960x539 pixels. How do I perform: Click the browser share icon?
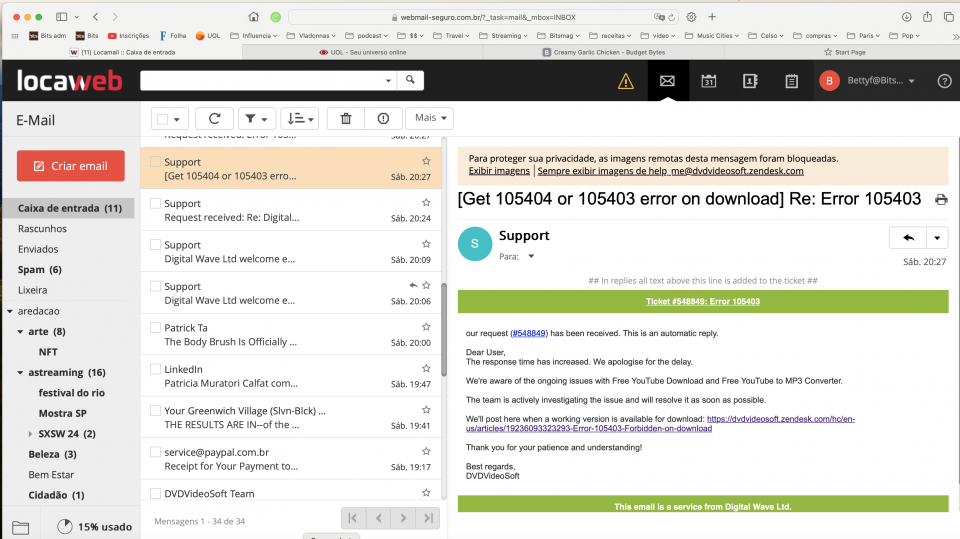pos(928,17)
